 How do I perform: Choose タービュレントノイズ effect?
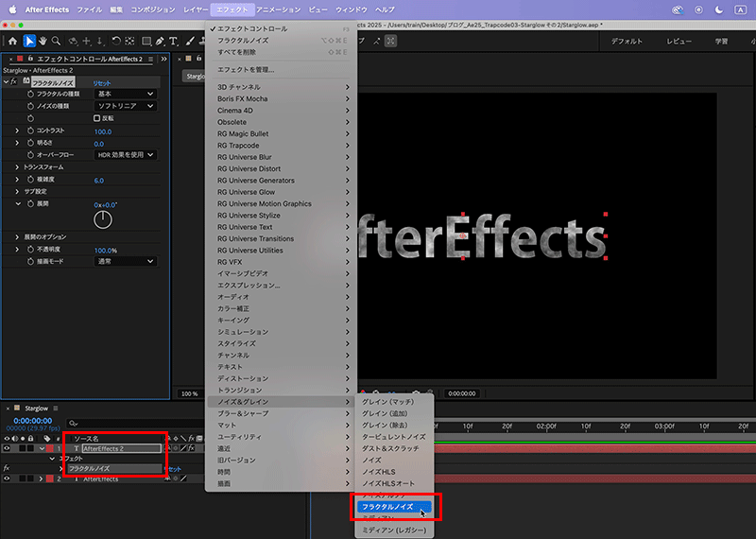click(394, 437)
